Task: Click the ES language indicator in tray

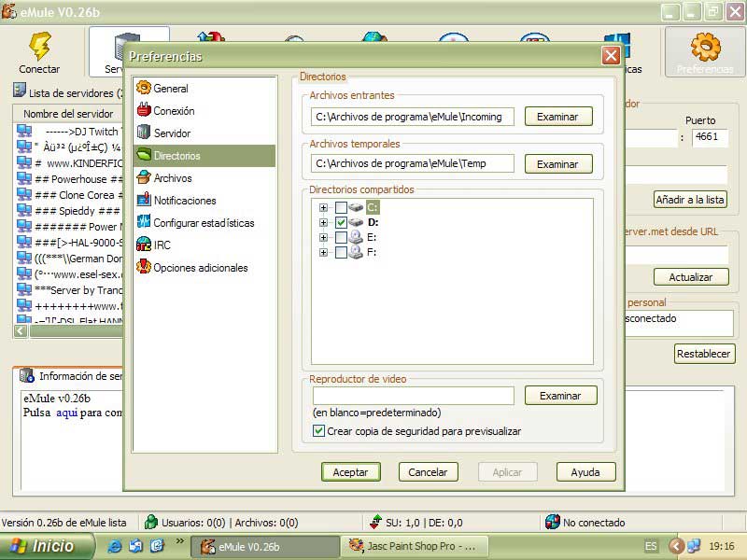Action: [x=651, y=546]
